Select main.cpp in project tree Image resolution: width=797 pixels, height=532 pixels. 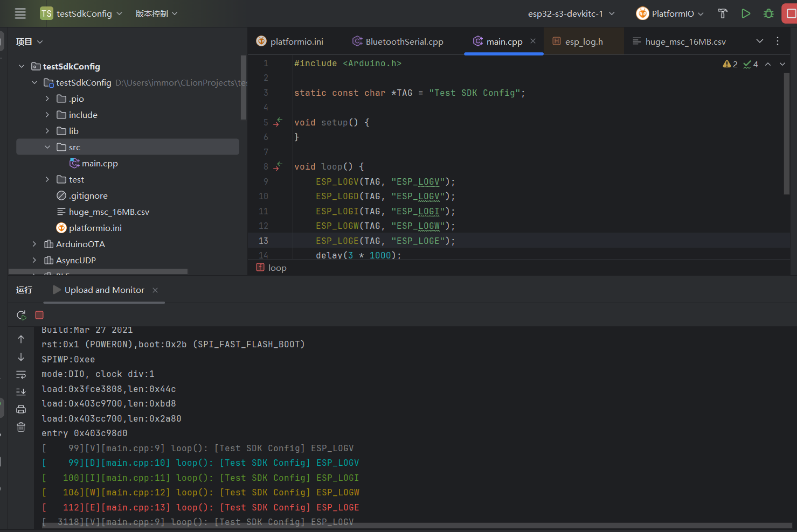click(x=94, y=163)
